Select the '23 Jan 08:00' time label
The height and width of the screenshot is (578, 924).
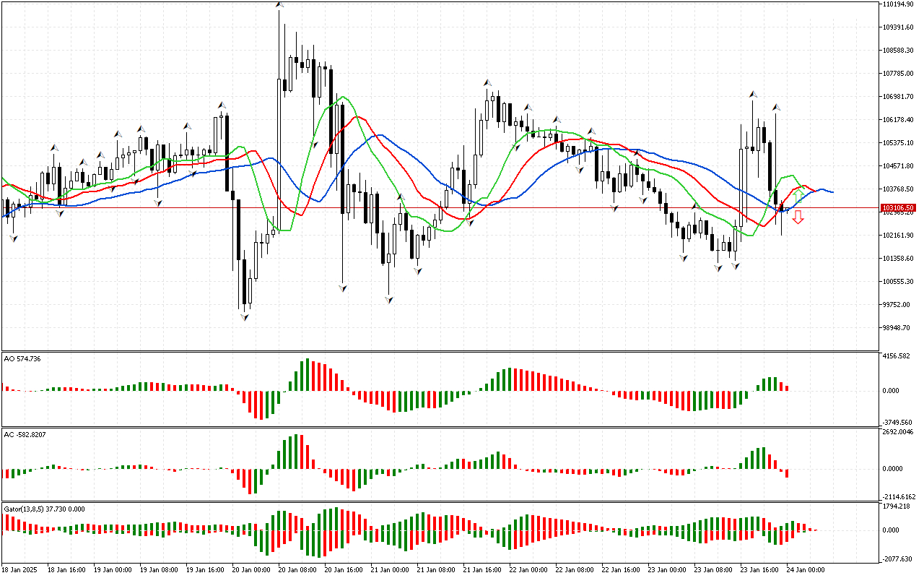tap(713, 570)
